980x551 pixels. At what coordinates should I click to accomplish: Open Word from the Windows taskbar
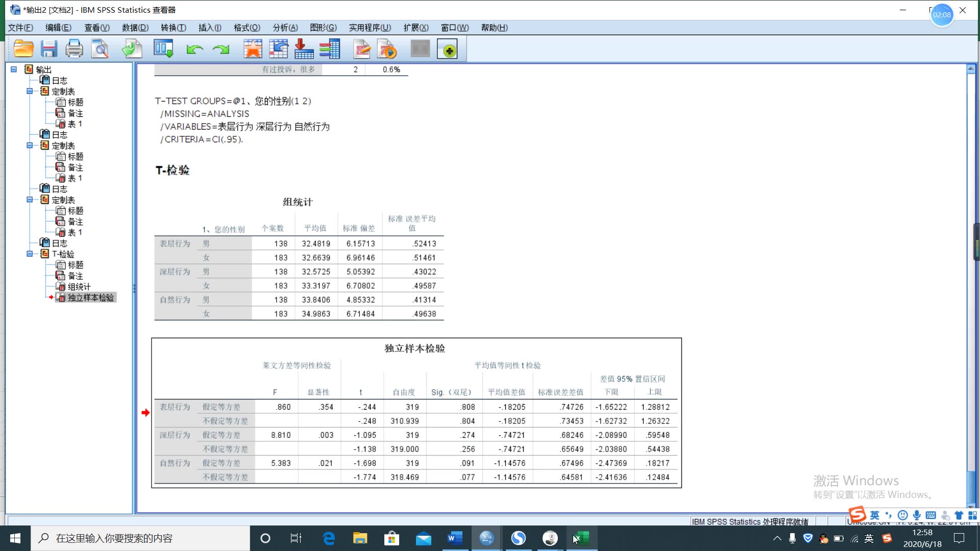click(x=454, y=538)
